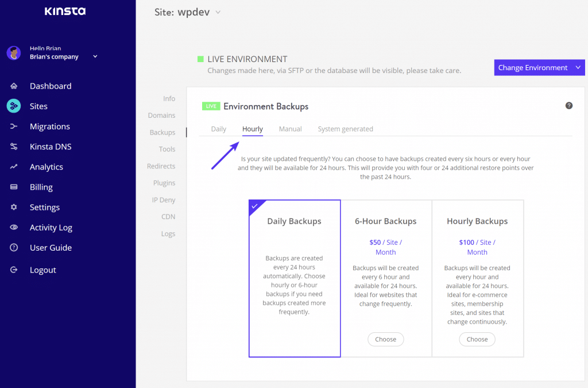Click the Billing card icon
Viewport: 588px width, 388px height.
pyautogui.click(x=14, y=187)
